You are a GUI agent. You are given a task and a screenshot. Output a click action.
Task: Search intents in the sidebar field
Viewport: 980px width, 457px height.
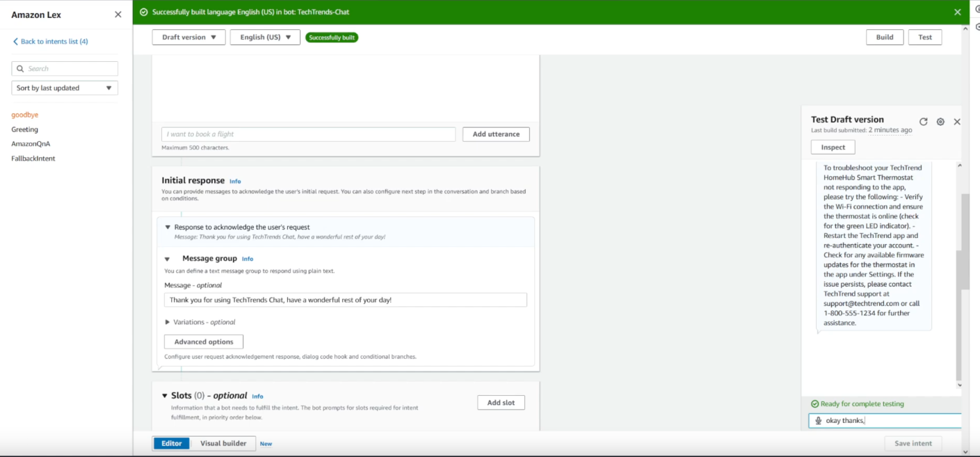pyautogui.click(x=65, y=69)
